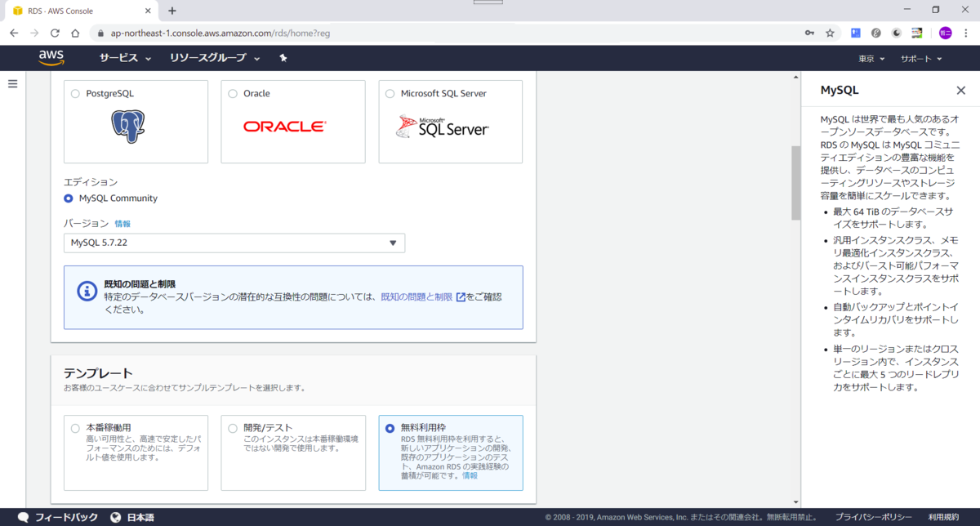Open the MySQL 5.7.22 version dropdown
The height and width of the screenshot is (526, 980).
(x=234, y=243)
